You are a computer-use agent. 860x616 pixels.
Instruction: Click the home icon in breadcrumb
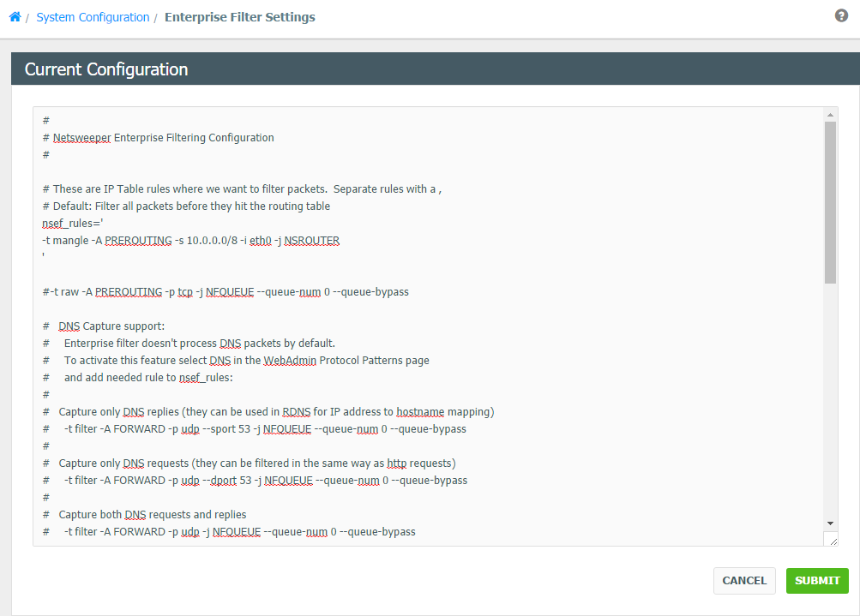pos(15,17)
